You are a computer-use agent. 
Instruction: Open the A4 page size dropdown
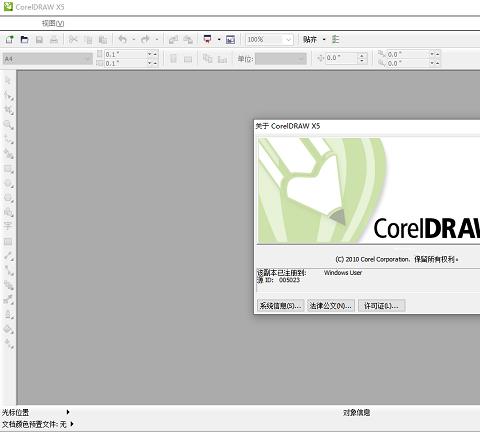click(87, 59)
